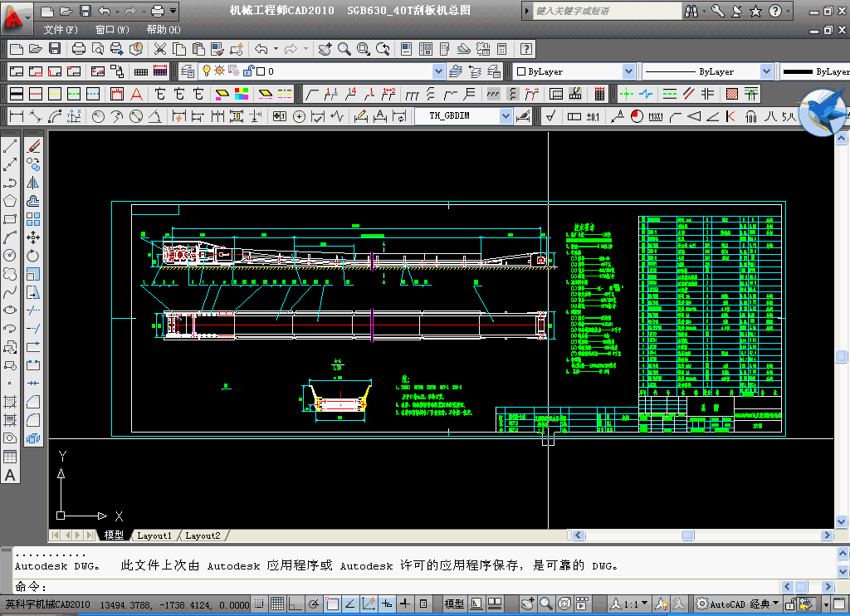
Task: Click the star favorites icon in the title bar
Action: coord(755,11)
